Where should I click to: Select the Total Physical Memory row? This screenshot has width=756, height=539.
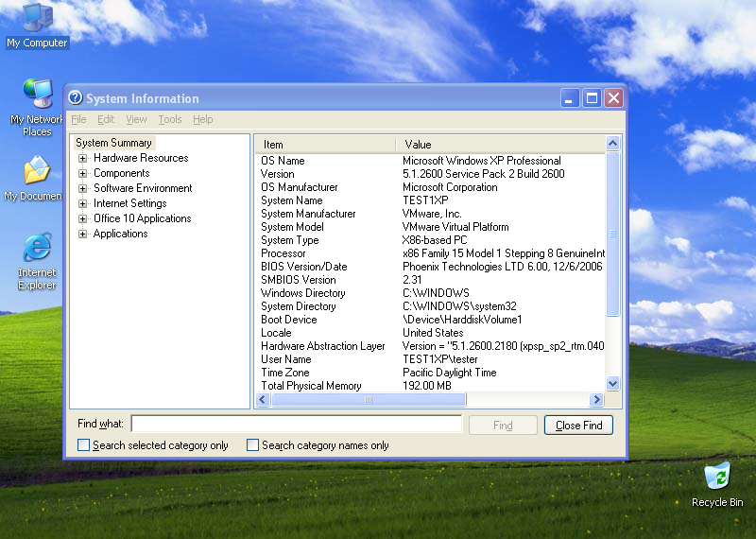point(430,386)
